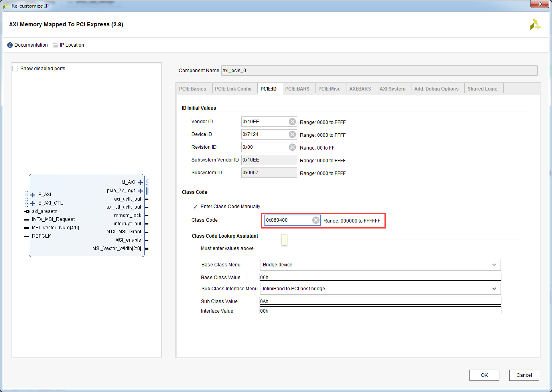Screen dimensions: 552x392
Task: Expand the S_AXI_CTL port plus icon
Action: coord(33,203)
